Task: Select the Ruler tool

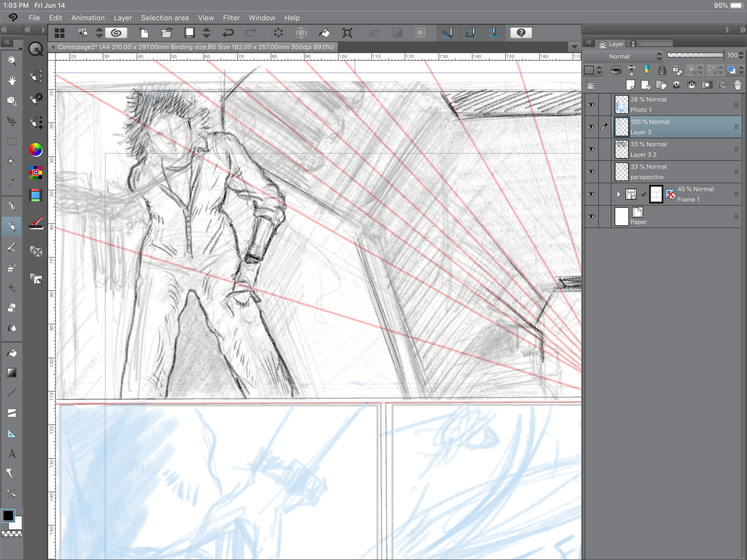Action: tap(12, 433)
